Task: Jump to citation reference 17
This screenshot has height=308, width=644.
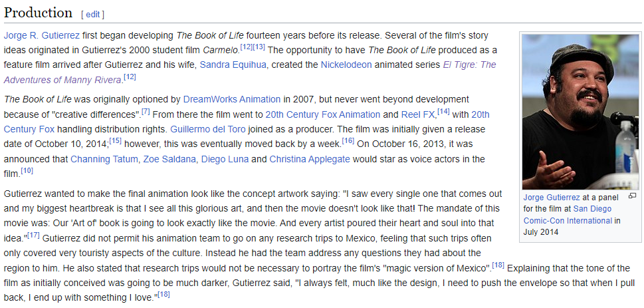Action: click(33, 234)
